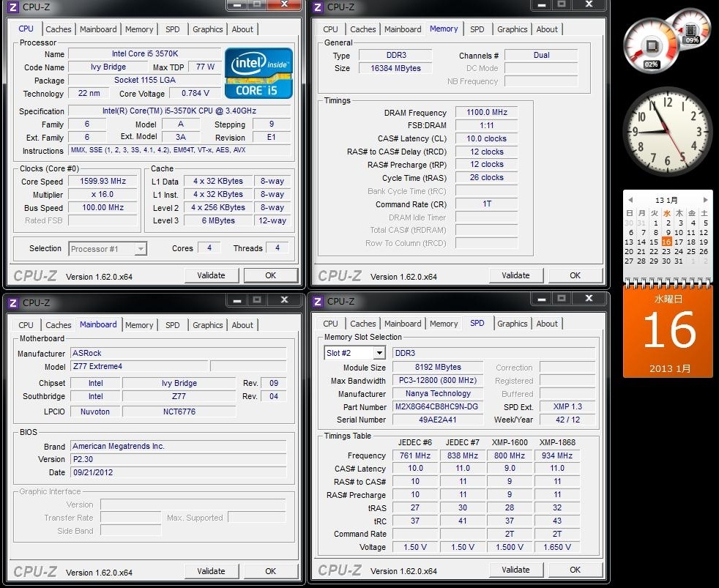
Task: Switch to the Caches tab in the Mainboard window
Action: pos(59,325)
